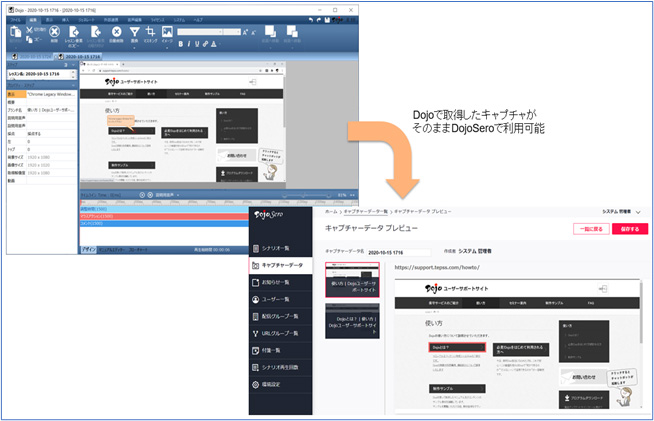Click the increase font size A icon
This screenshot has height=421, width=654.
point(245,32)
